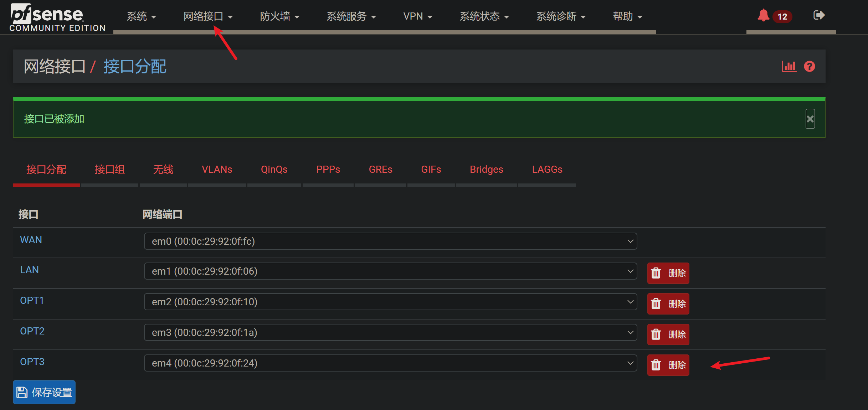Delete the OPT2 interface row
Viewport: 868px width, 410px height.
668,334
